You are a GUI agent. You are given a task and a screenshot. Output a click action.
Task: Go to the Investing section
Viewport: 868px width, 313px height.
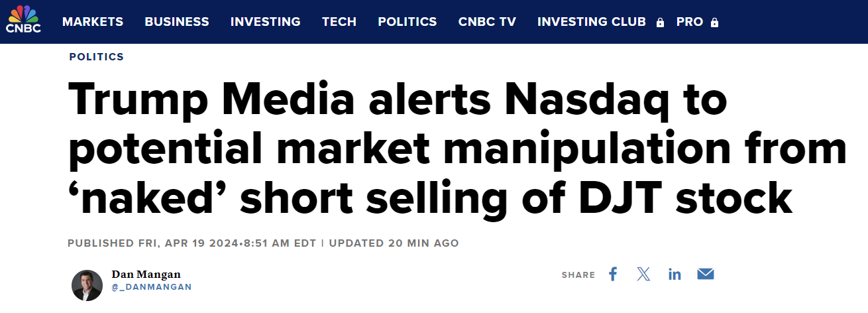[x=266, y=22]
